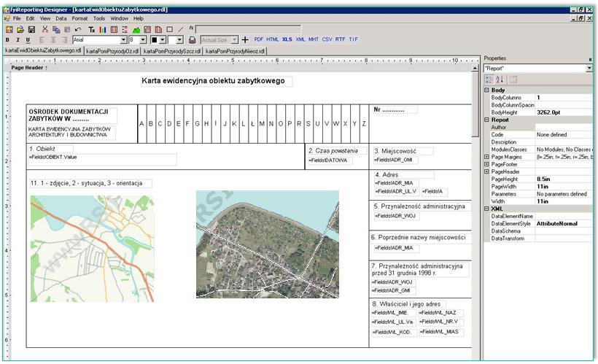This screenshot has height=364, width=598.
Task: Insert a rectangle with the square icon
Action: point(169,29)
